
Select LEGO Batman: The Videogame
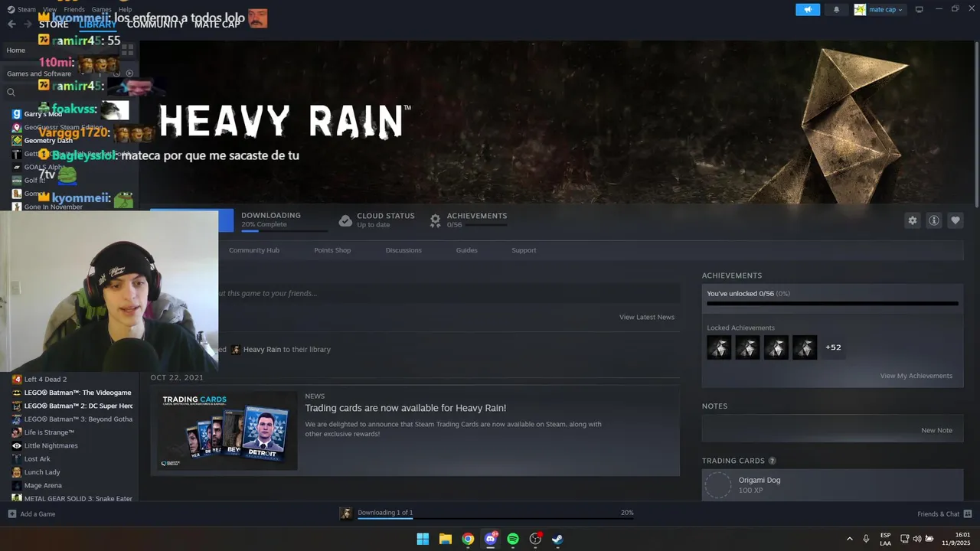click(77, 393)
